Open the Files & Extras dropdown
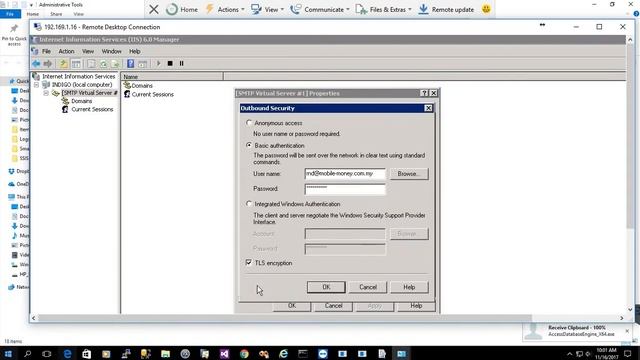Viewport: 640px width, 360px height. pyautogui.click(x=384, y=9)
